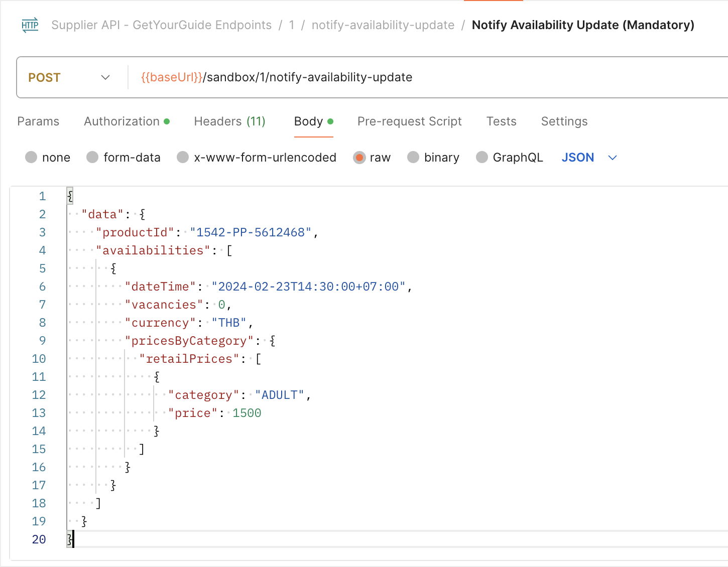
Task: Open the POST method dropdown
Action: [x=69, y=77]
